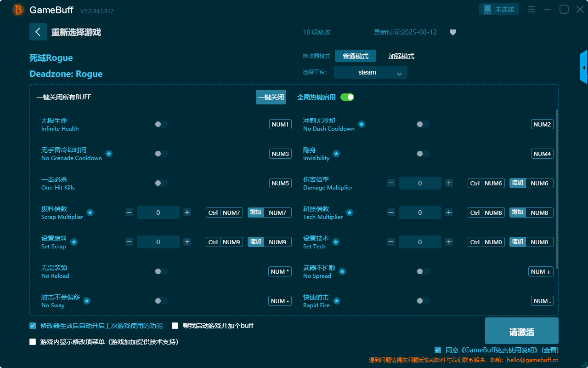Viewport: 588px width, 368px height.
Task: Decrease Damage Multiplier with minus icon
Action: [x=391, y=183]
